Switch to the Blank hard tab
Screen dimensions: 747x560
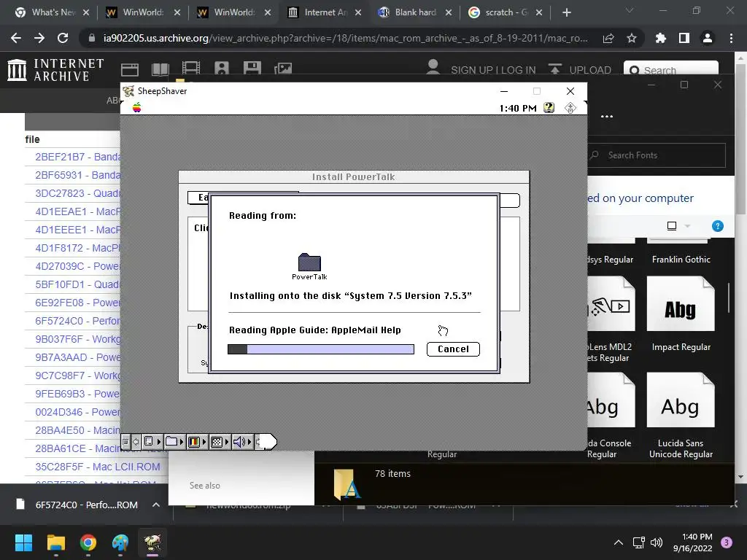(415, 12)
